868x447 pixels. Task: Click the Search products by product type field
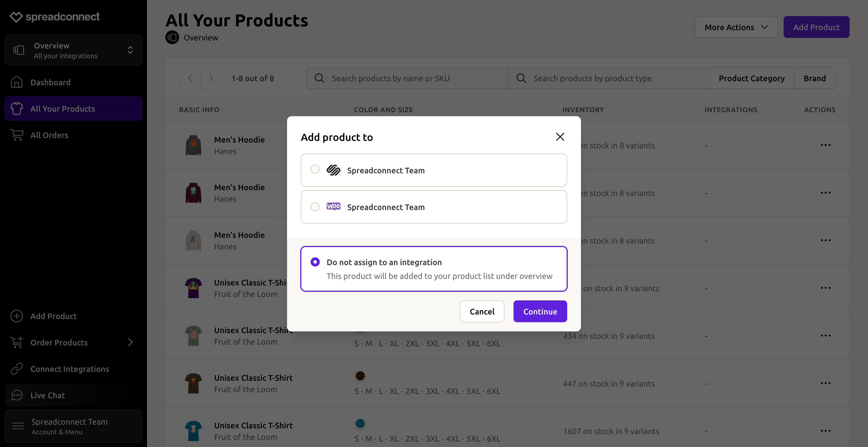pyautogui.click(x=609, y=78)
